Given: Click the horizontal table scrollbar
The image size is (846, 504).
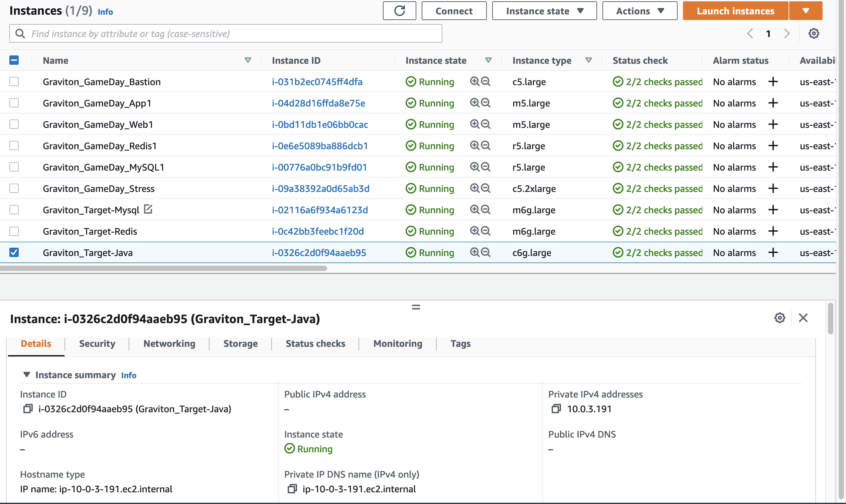Looking at the screenshot, I should pyautogui.click(x=163, y=268).
